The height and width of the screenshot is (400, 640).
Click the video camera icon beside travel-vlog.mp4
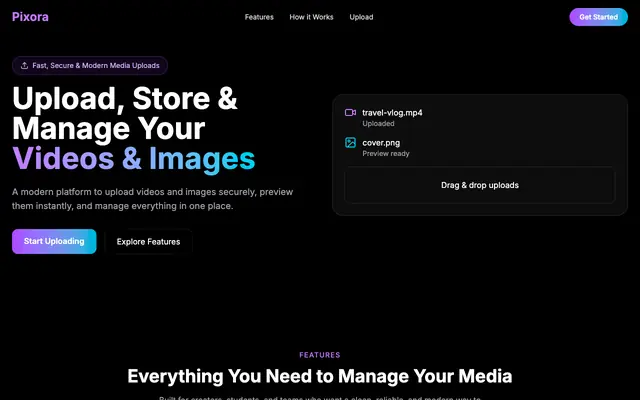[x=350, y=113]
